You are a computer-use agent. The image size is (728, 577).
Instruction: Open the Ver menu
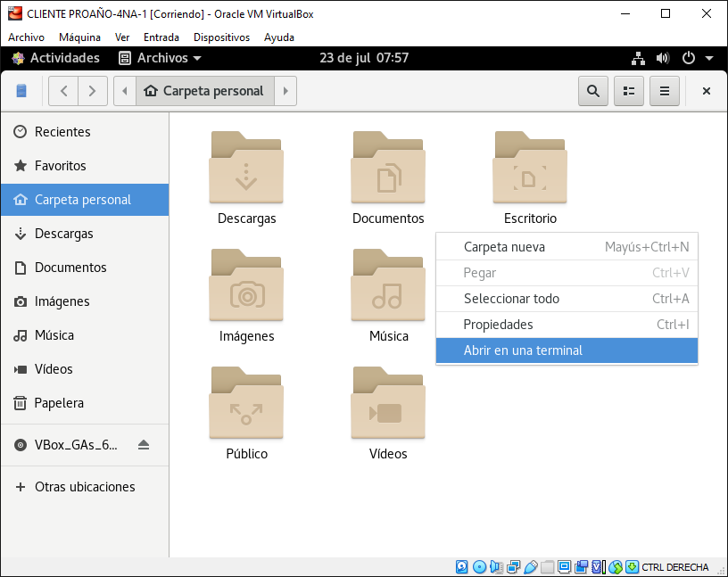[x=122, y=37]
